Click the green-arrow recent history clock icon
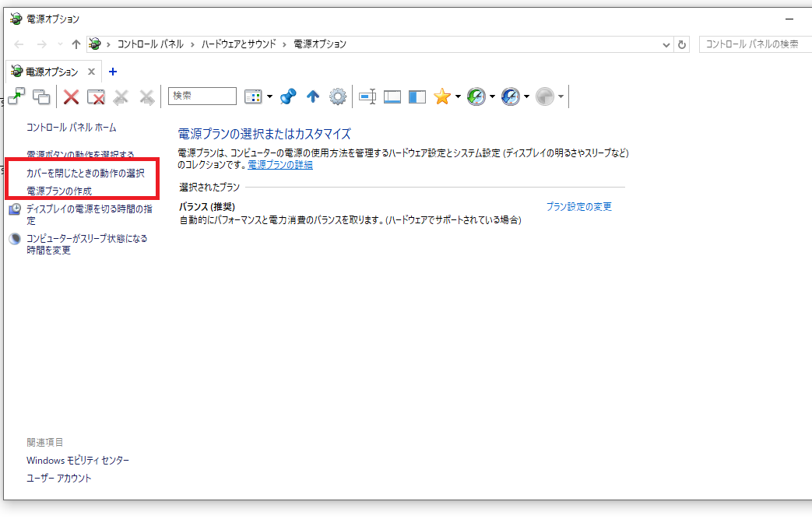812x519 pixels. [x=476, y=96]
